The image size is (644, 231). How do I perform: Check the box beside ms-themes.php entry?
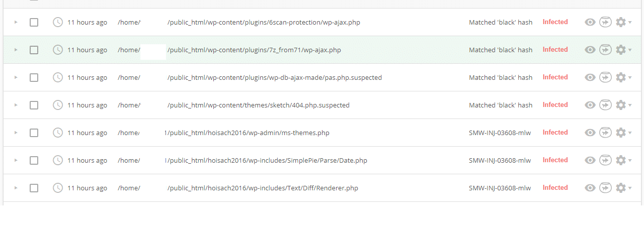(34, 133)
